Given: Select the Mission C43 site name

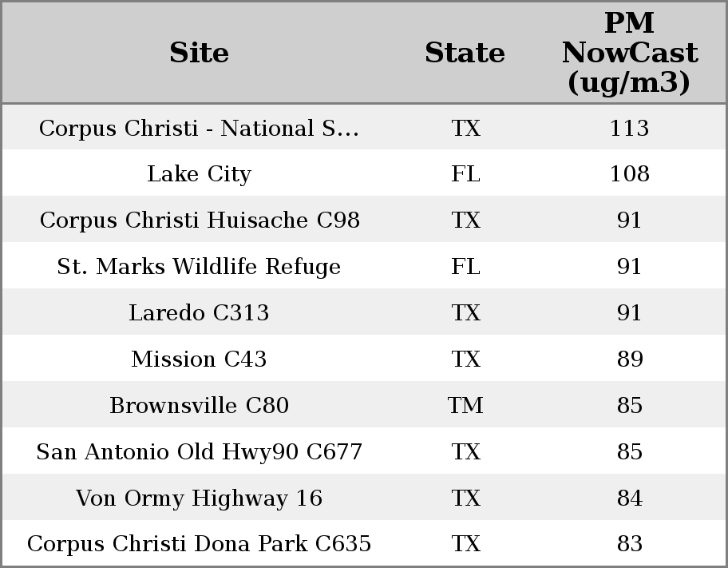Looking at the screenshot, I should coord(199,359).
